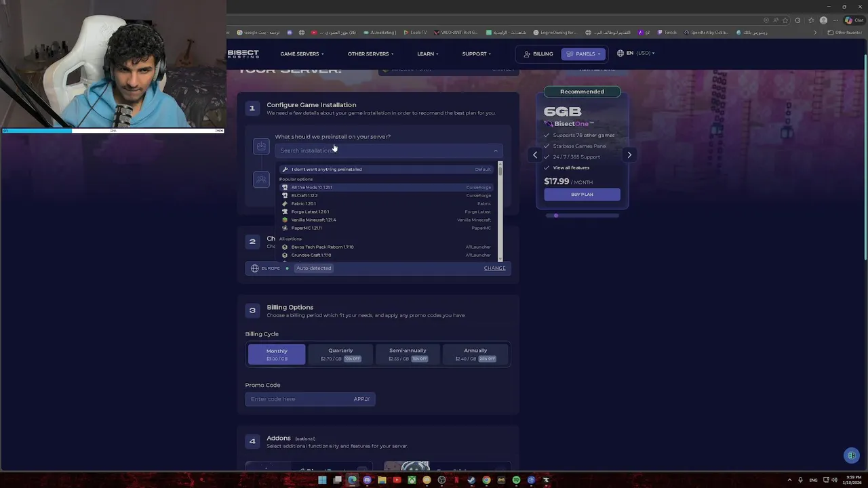Select the Monthly billing cycle
The width and height of the screenshot is (868, 488).
277,354
